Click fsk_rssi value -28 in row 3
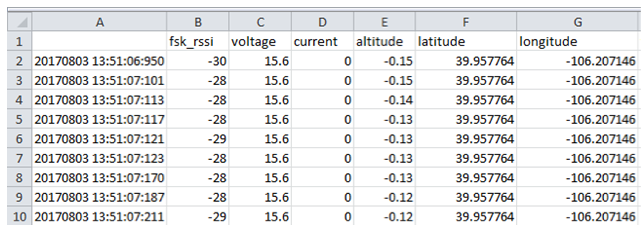 [198, 80]
